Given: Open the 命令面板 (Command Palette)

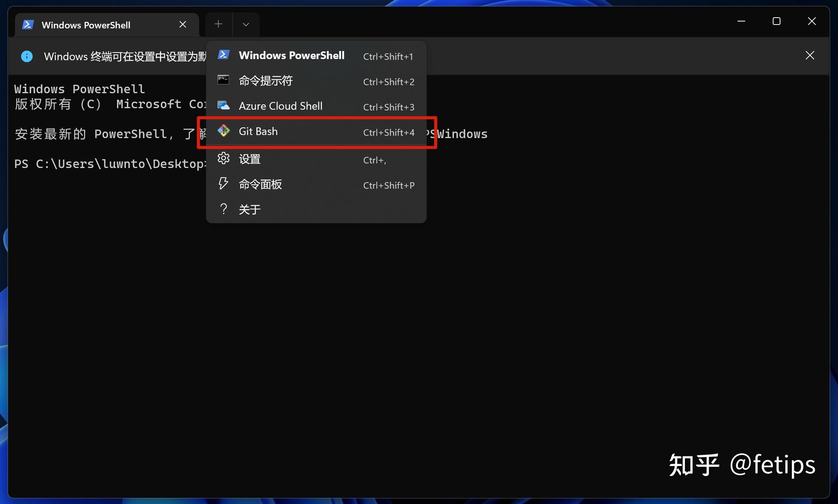Looking at the screenshot, I should pos(260,184).
